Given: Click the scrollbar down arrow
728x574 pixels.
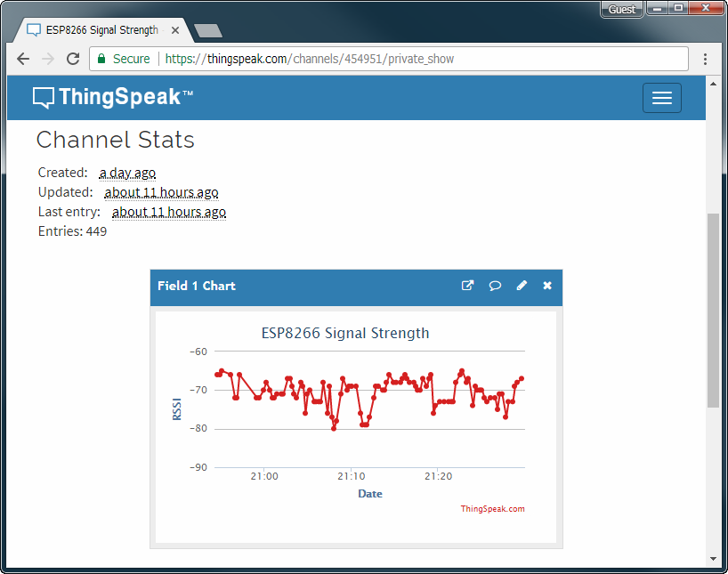Looking at the screenshot, I should [x=713, y=559].
